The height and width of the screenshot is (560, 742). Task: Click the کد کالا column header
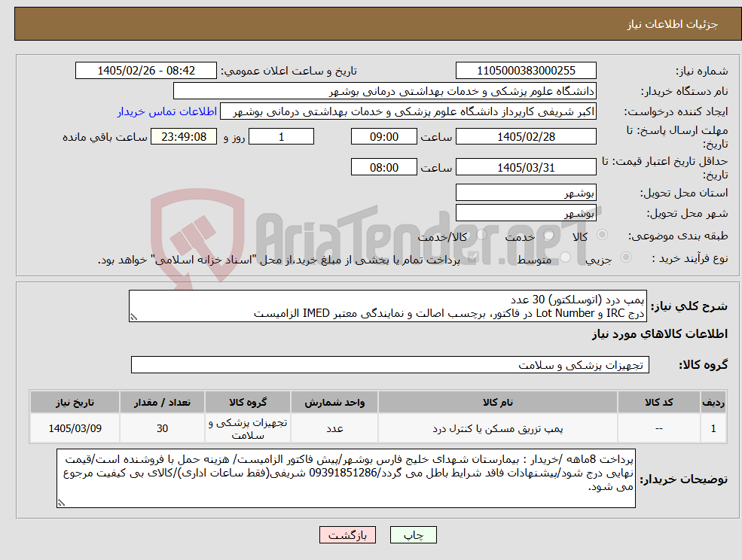coord(658,402)
